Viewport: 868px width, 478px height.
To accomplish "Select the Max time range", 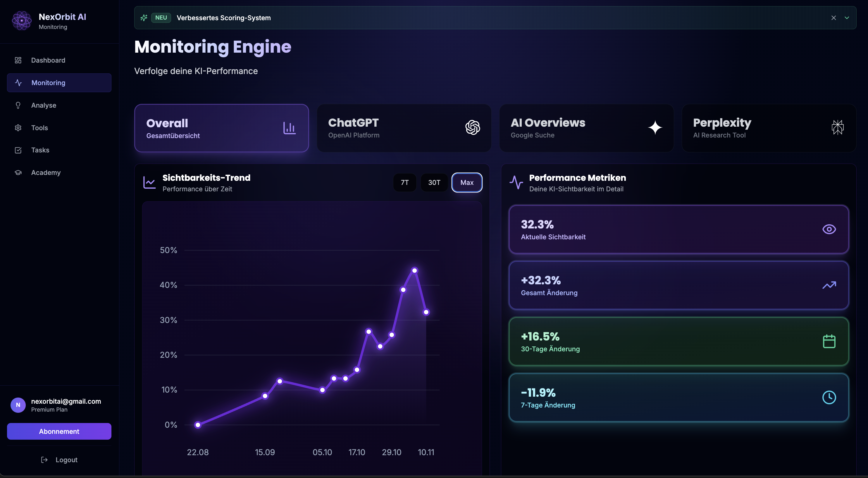I will 467,182.
